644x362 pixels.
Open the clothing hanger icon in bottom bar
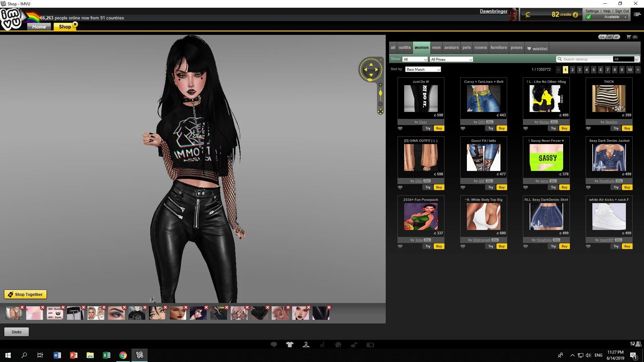tap(306, 345)
